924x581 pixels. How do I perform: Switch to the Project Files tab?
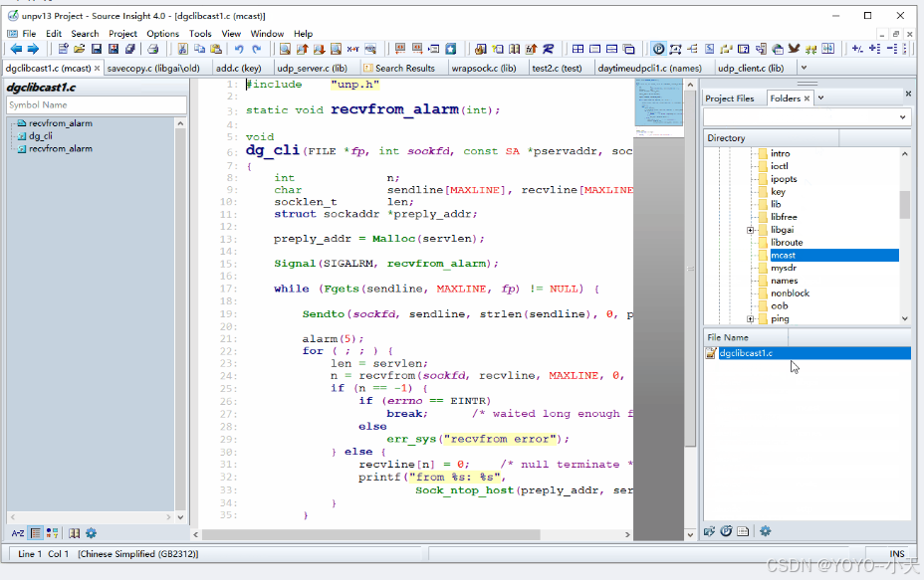coord(730,98)
